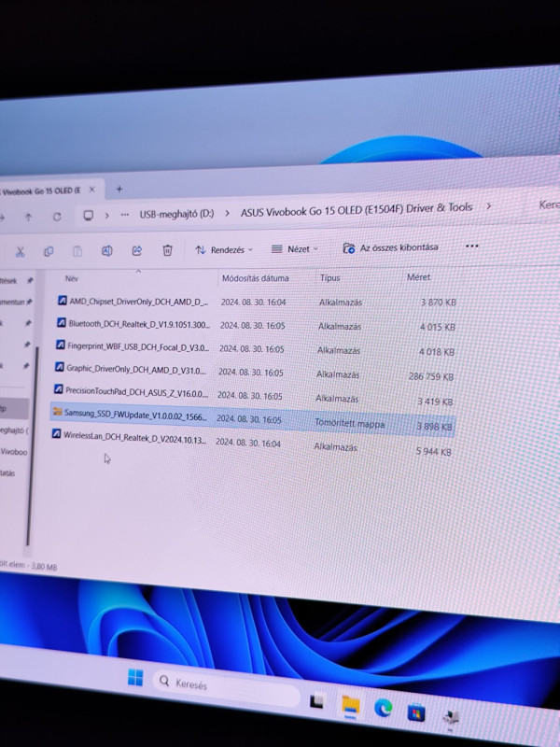Click the Kere search field in Explorer

pyautogui.click(x=549, y=204)
